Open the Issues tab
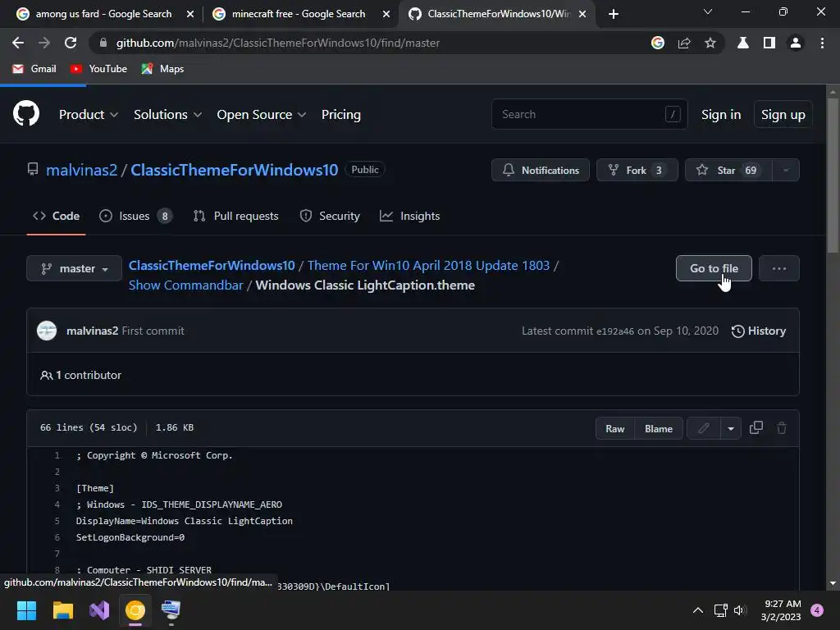840x630 pixels. [135, 216]
